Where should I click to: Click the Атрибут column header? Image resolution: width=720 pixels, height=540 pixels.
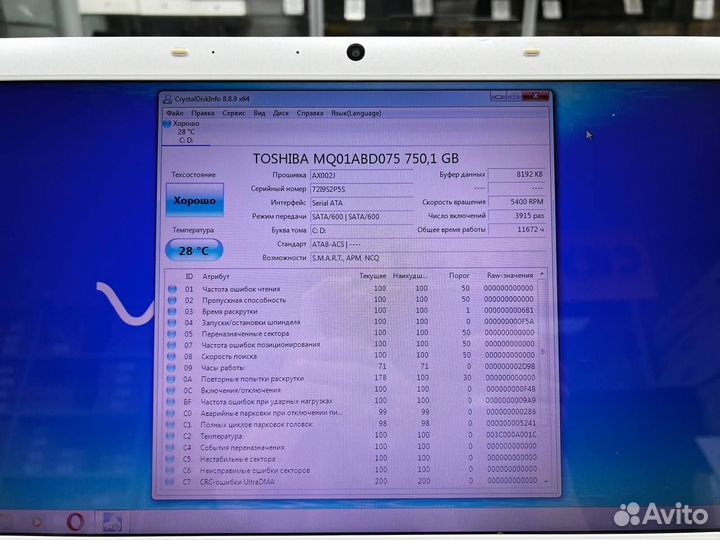pos(216,276)
